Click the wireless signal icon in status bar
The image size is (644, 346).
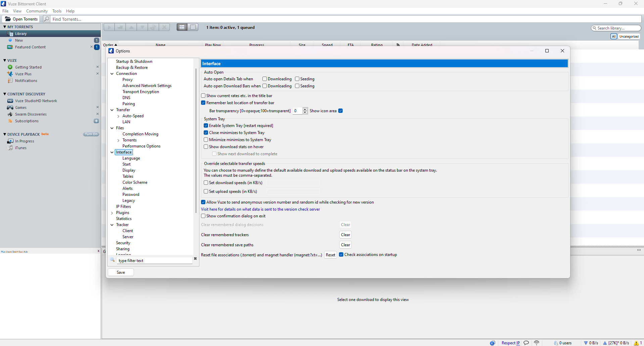point(537,343)
